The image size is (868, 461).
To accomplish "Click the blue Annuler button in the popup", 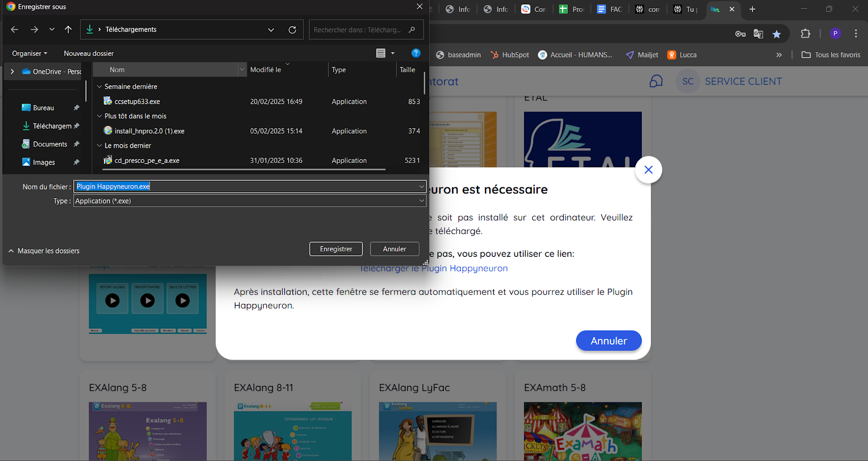I will click(609, 341).
